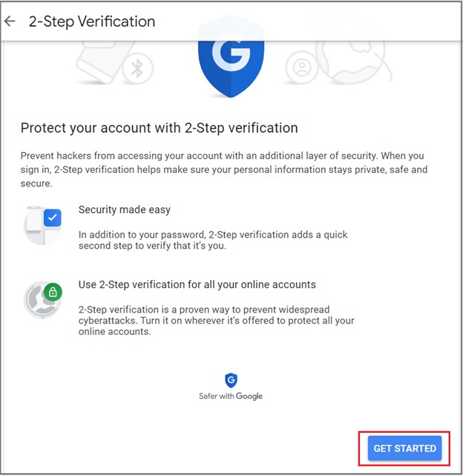Image resolution: width=463 pixels, height=476 pixels.
Task: Click the GET STARTED button
Action: pyautogui.click(x=404, y=448)
